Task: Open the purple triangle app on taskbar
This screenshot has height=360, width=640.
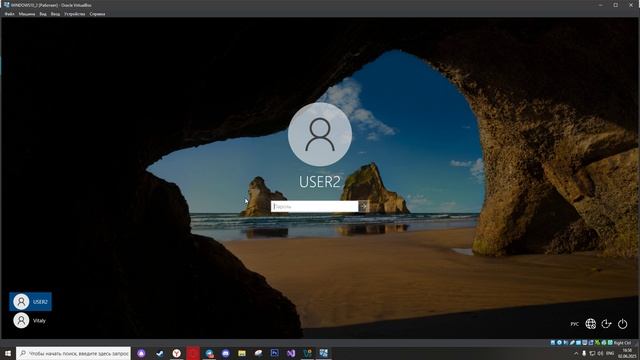Action: click(x=141, y=353)
